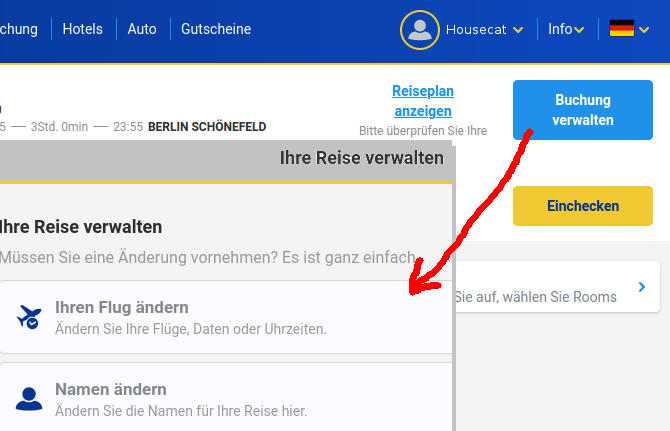Click the person icon beside Namen ändern
This screenshot has height=431, width=670.
30,399
